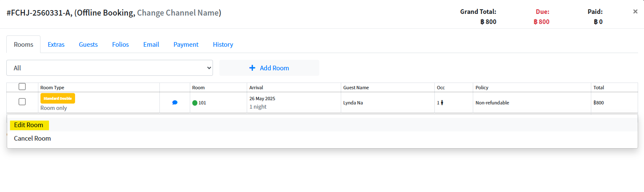644x192 pixels.
Task: View the History tab
Action: (223, 44)
